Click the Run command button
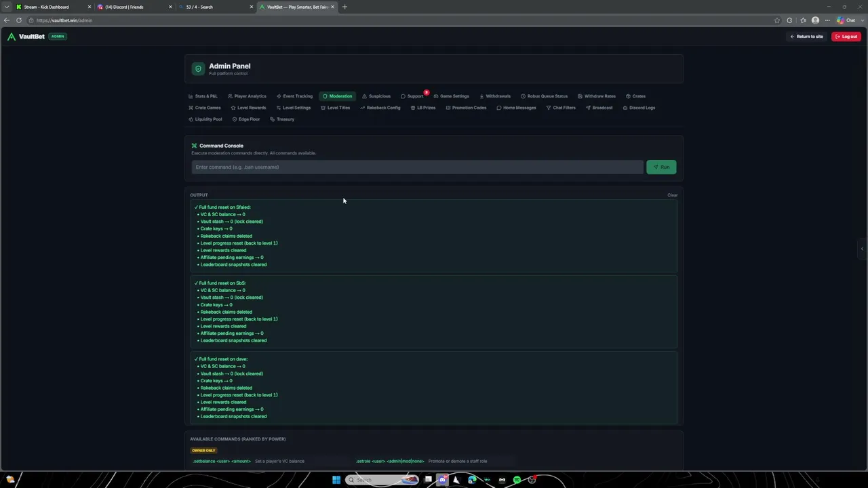This screenshot has width=868, height=488. click(x=661, y=167)
